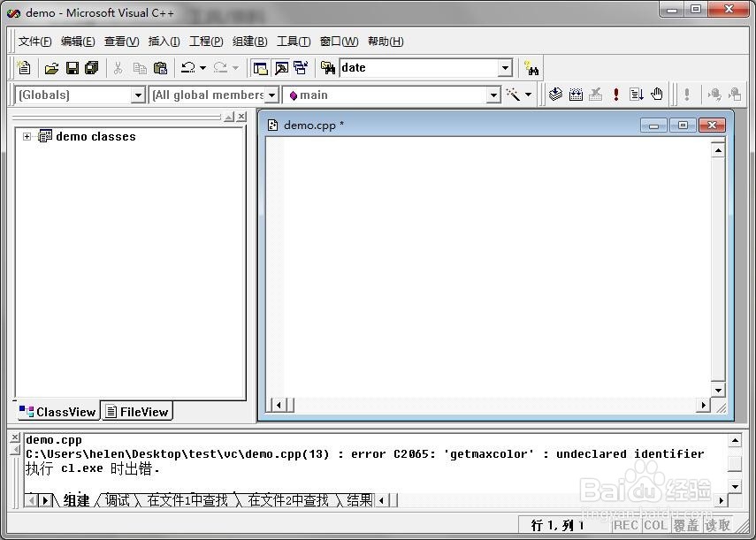Open the find combo box dropdown arrow
Screen dimensions: 756x540
point(505,68)
